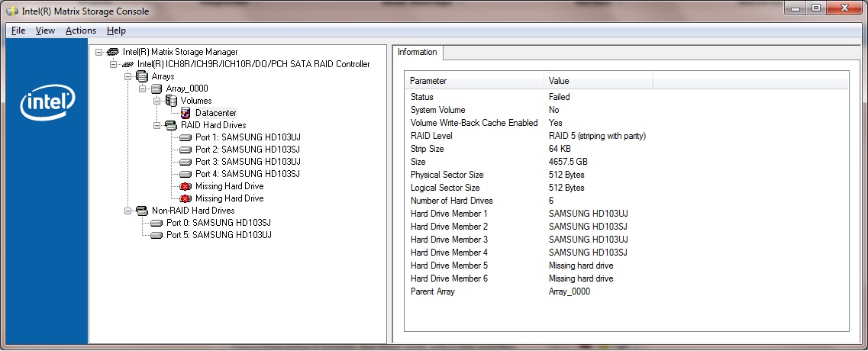Click the Volumes icon
This screenshot has width=868, height=351.
[x=171, y=101]
